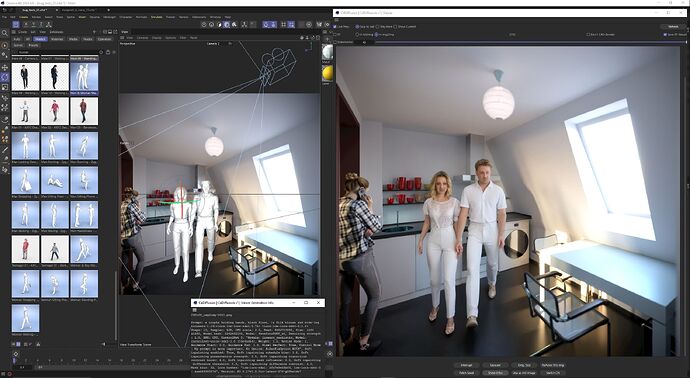690x378 pixels.
Task: Click the highlighted Model mode icon
Action: 16,24
